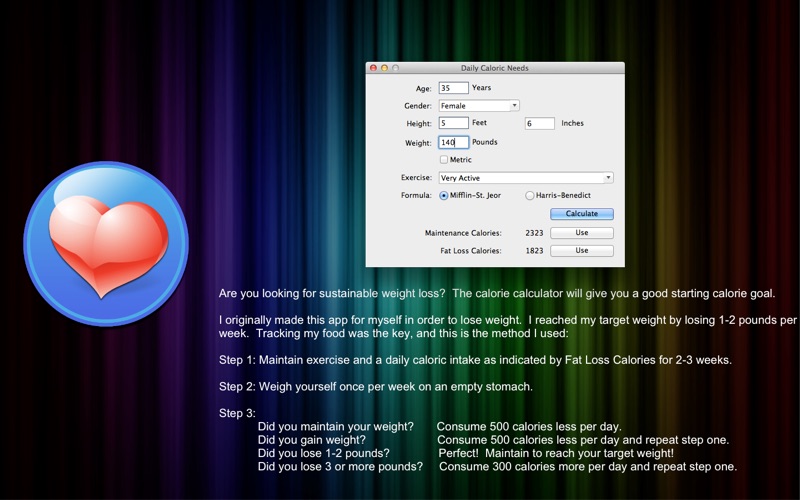Click the Age input field

coord(453,88)
